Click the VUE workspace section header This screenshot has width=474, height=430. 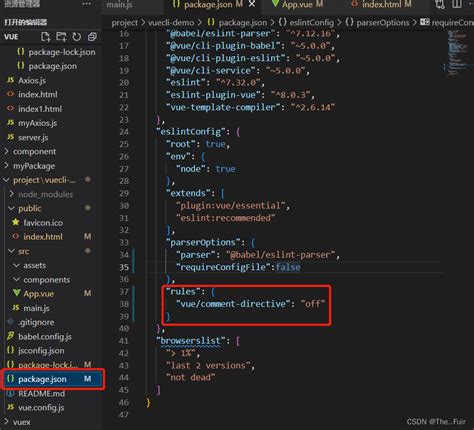pyautogui.click(x=11, y=37)
